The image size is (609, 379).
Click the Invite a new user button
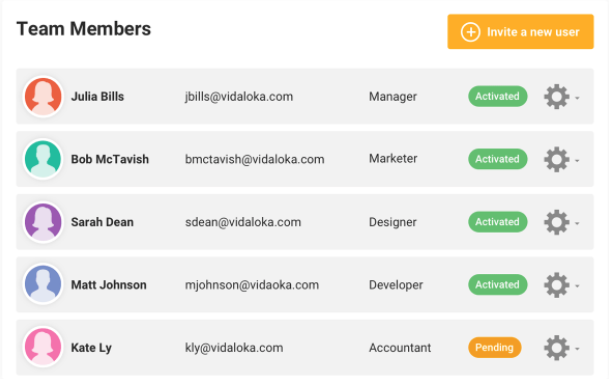click(x=520, y=32)
